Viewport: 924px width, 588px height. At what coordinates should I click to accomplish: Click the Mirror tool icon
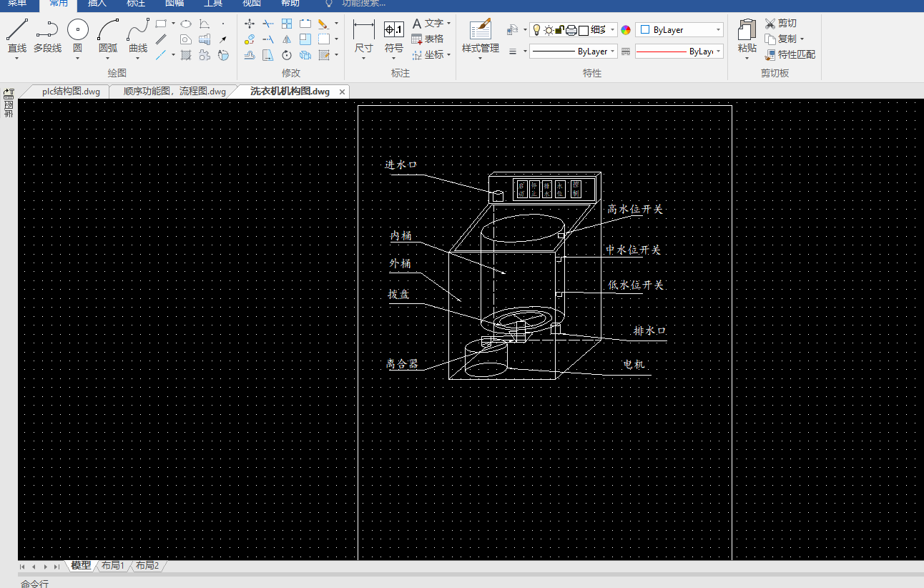287,39
